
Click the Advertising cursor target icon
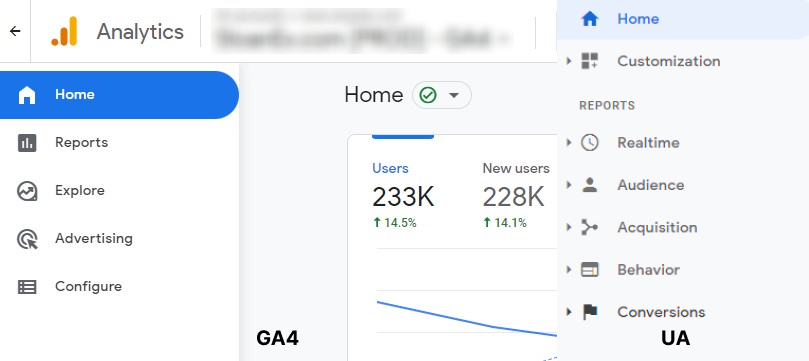pyautogui.click(x=27, y=239)
